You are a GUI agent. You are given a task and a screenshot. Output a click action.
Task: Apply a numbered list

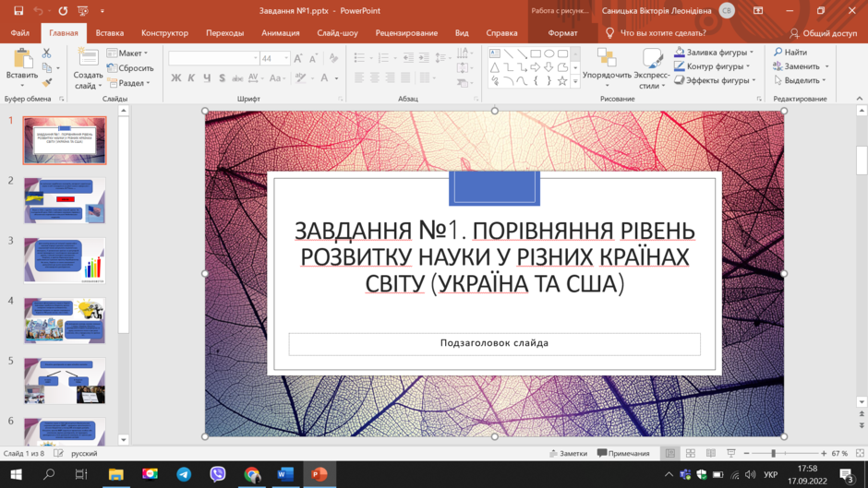(x=383, y=57)
